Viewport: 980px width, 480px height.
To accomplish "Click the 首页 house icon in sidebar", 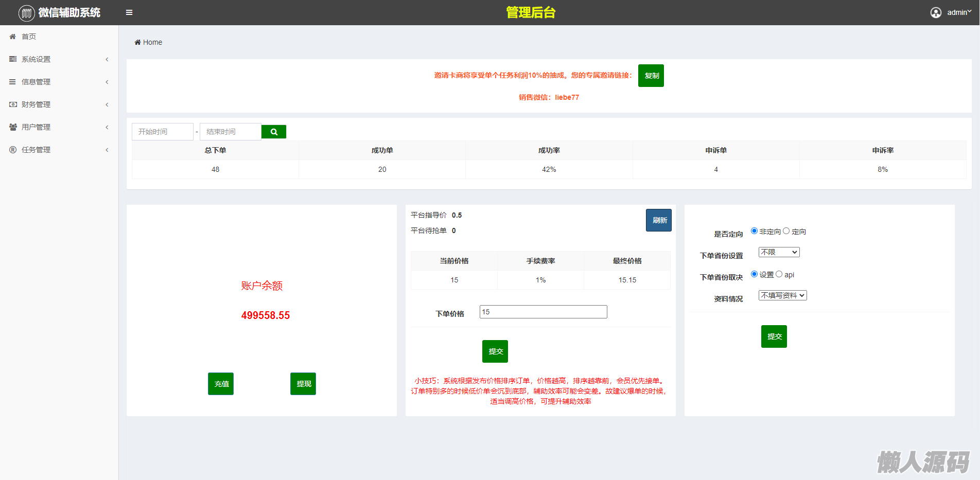I will 13,37.
